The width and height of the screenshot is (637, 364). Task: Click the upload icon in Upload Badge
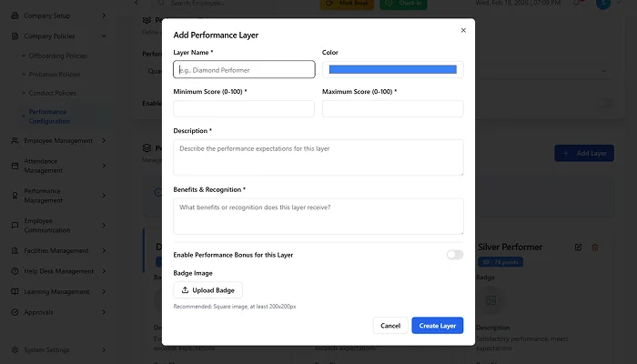coord(186,290)
